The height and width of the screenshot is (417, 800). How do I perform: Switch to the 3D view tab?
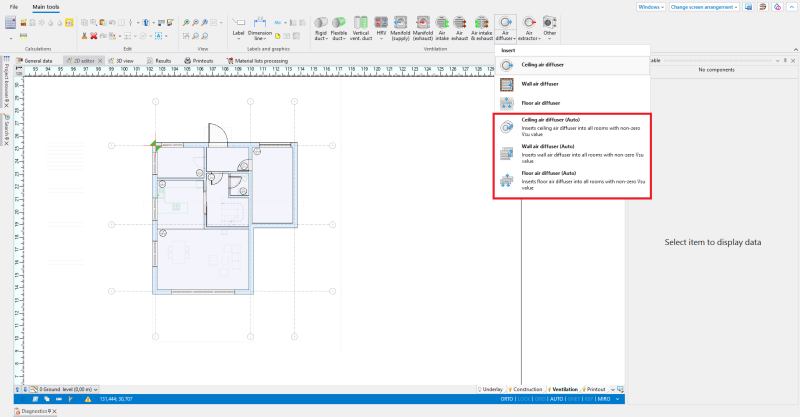(121, 61)
